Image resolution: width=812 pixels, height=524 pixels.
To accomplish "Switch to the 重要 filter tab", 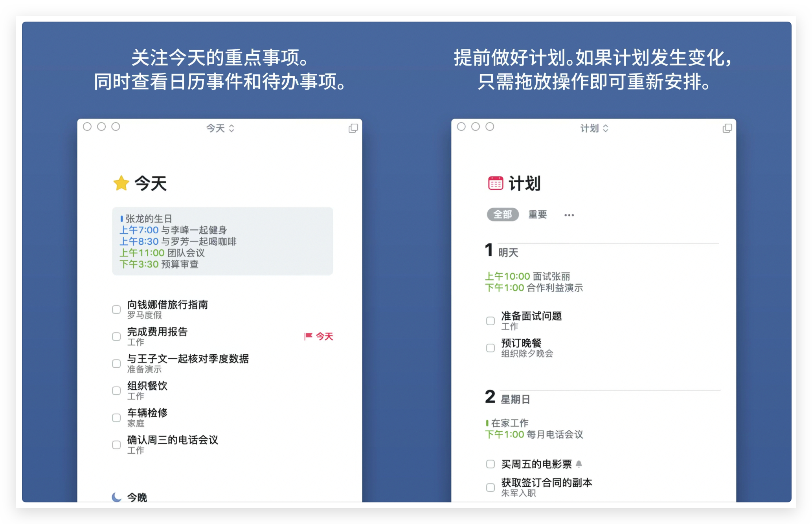I will coord(538,214).
